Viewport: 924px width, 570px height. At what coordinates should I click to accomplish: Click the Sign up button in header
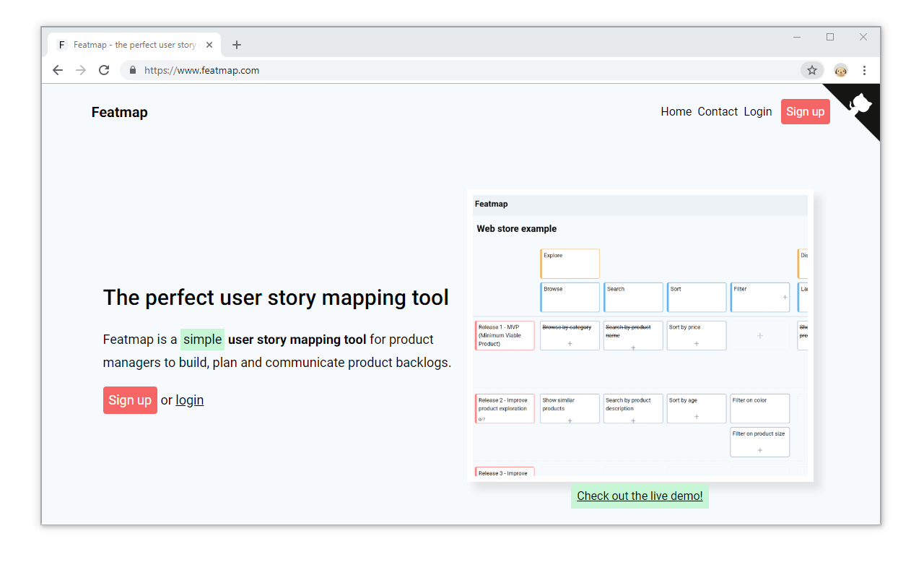click(x=805, y=111)
